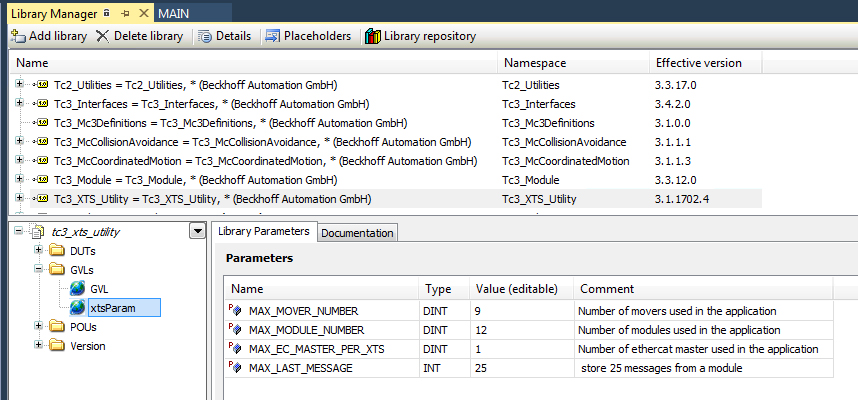Click the Version folder icon
Image resolution: width=858 pixels, height=400 pixels.
[x=56, y=346]
